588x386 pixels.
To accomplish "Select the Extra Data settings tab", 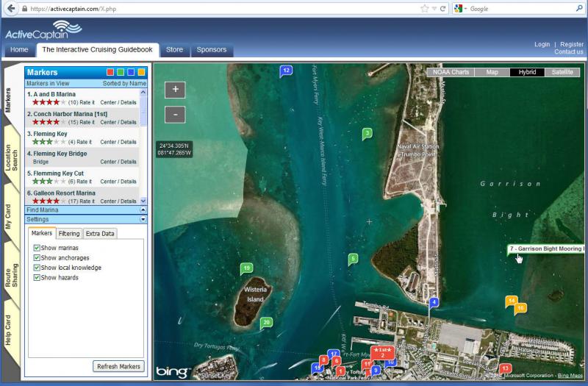I will click(x=100, y=234).
